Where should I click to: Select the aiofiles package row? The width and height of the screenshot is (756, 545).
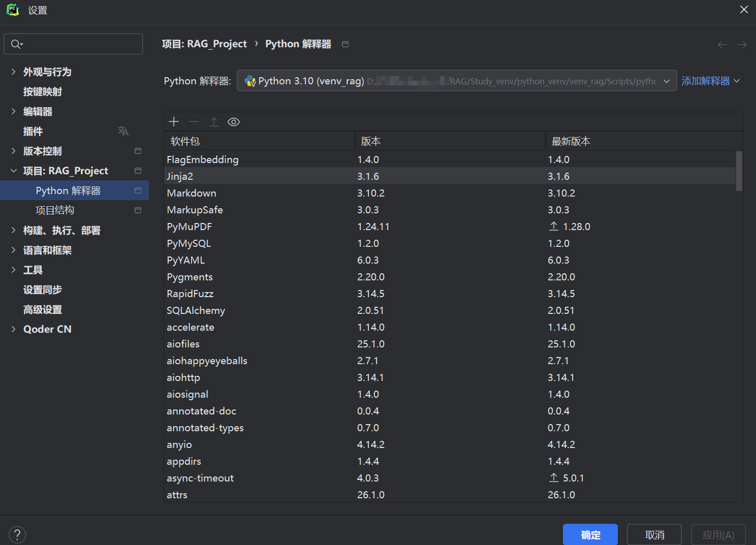pyautogui.click(x=450, y=344)
